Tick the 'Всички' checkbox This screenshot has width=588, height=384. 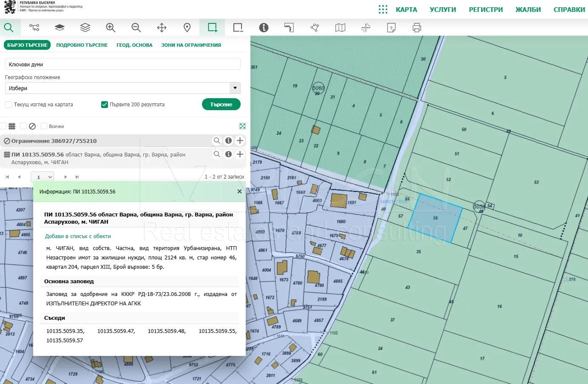point(44,126)
